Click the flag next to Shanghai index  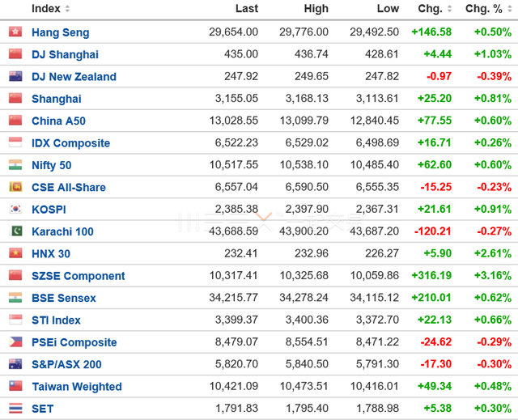pyautogui.click(x=15, y=98)
